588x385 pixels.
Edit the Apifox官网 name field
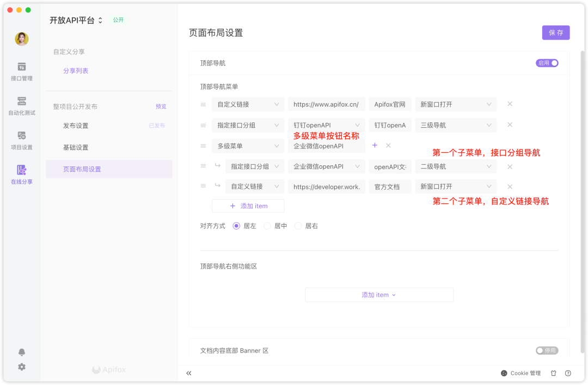pyautogui.click(x=390, y=104)
